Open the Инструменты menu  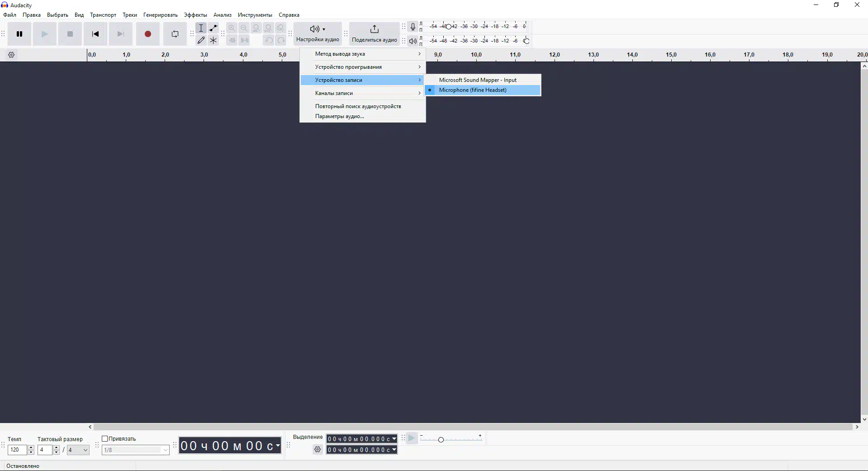pyautogui.click(x=255, y=15)
